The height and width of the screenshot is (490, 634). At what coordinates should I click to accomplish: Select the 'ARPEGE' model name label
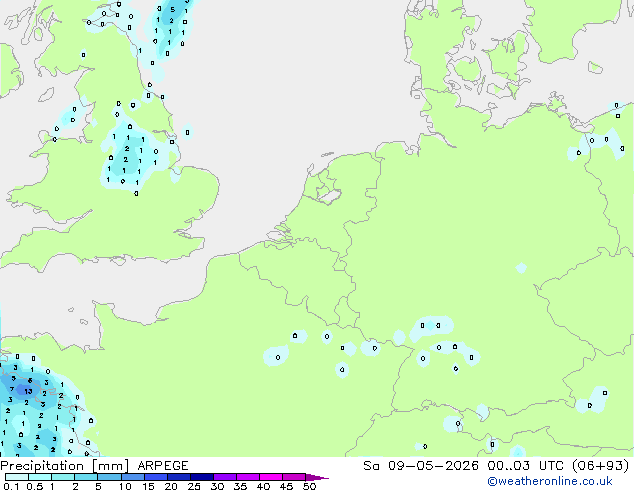(x=163, y=466)
